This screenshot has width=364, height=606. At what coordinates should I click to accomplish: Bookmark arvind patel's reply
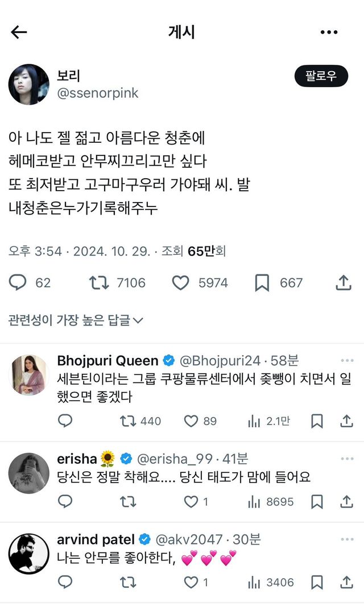click(x=317, y=582)
